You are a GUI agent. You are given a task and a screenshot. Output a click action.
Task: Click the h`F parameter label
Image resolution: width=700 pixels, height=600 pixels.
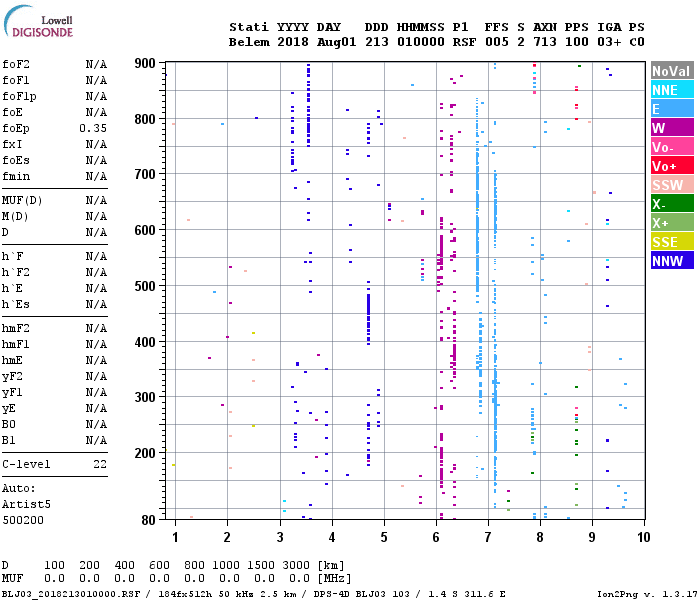(x=12, y=257)
